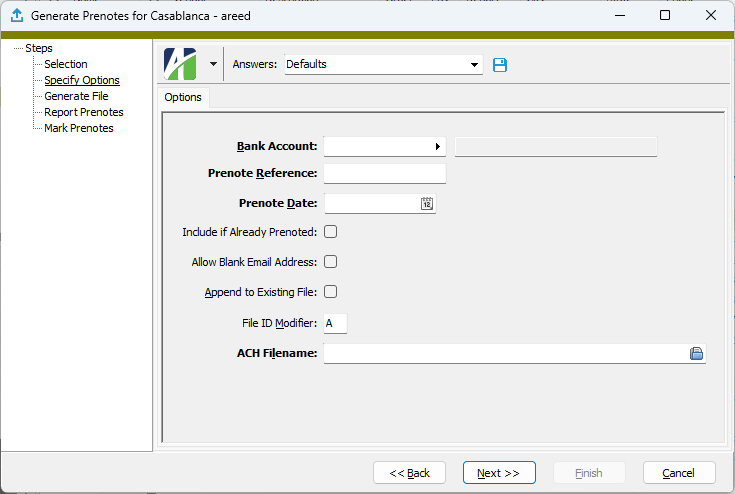Select Generate File step
This screenshot has width=735, height=494.
(x=76, y=96)
